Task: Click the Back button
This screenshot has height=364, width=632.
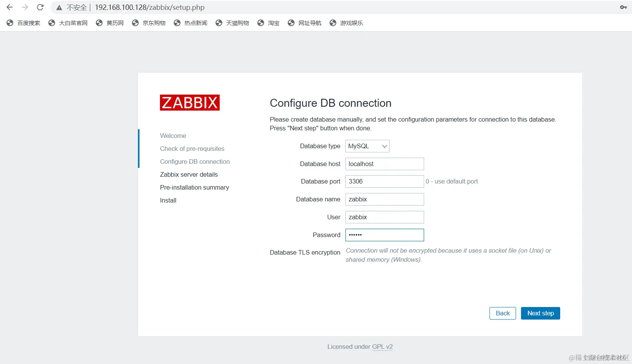Action: (502, 313)
